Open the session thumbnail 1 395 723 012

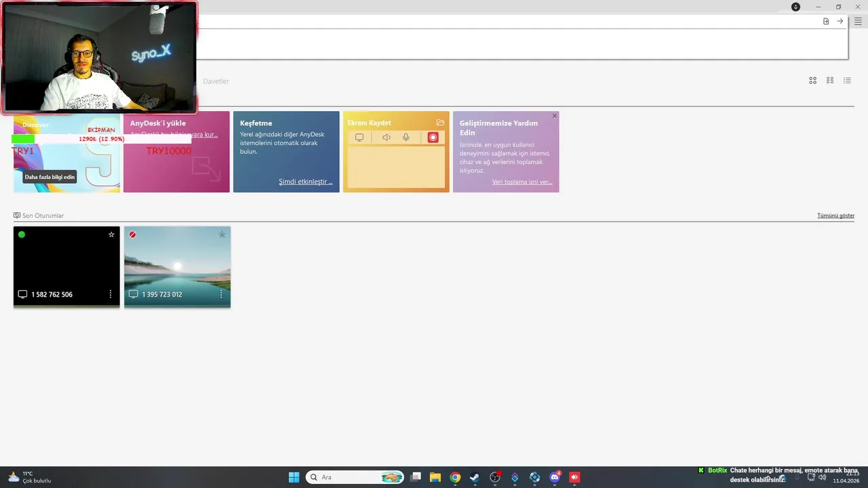tap(177, 266)
